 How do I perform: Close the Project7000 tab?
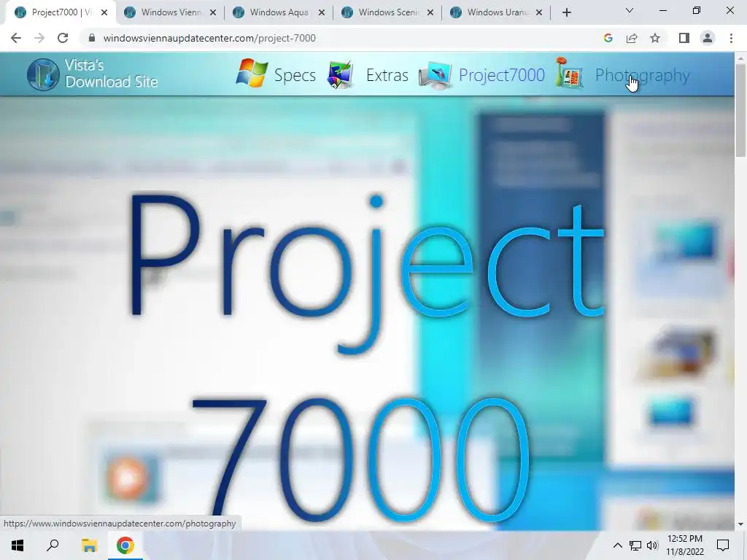point(104,12)
